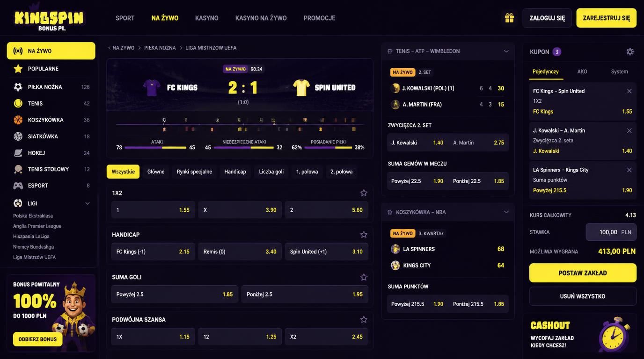The width and height of the screenshot is (644, 359).
Task: Click the Spin United yellow jersey icon
Action: click(301, 87)
